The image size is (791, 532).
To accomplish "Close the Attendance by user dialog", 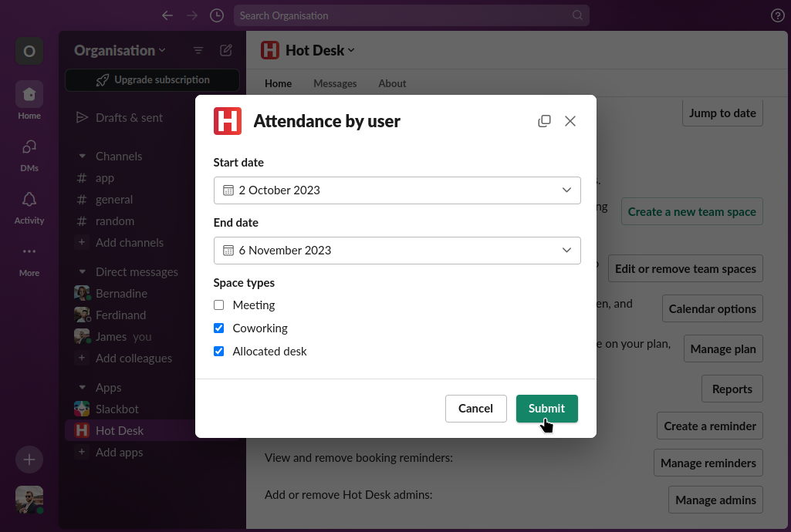I will point(570,121).
